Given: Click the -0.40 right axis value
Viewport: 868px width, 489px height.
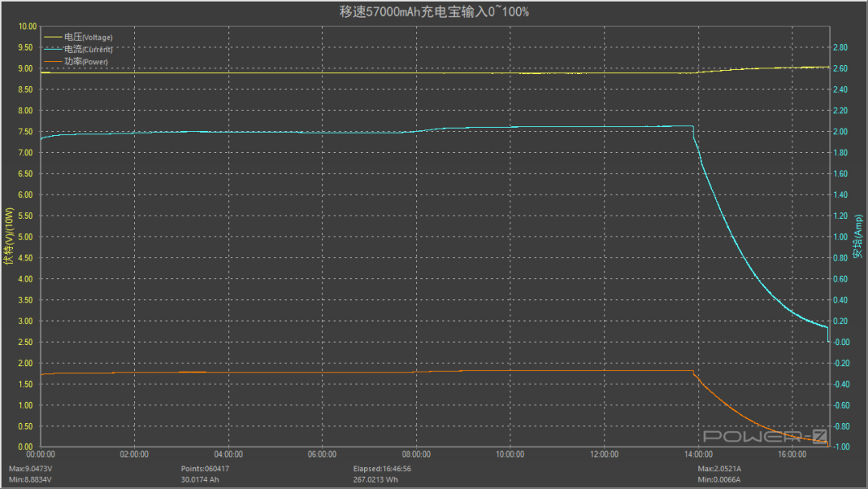Looking at the screenshot, I should click(x=842, y=384).
